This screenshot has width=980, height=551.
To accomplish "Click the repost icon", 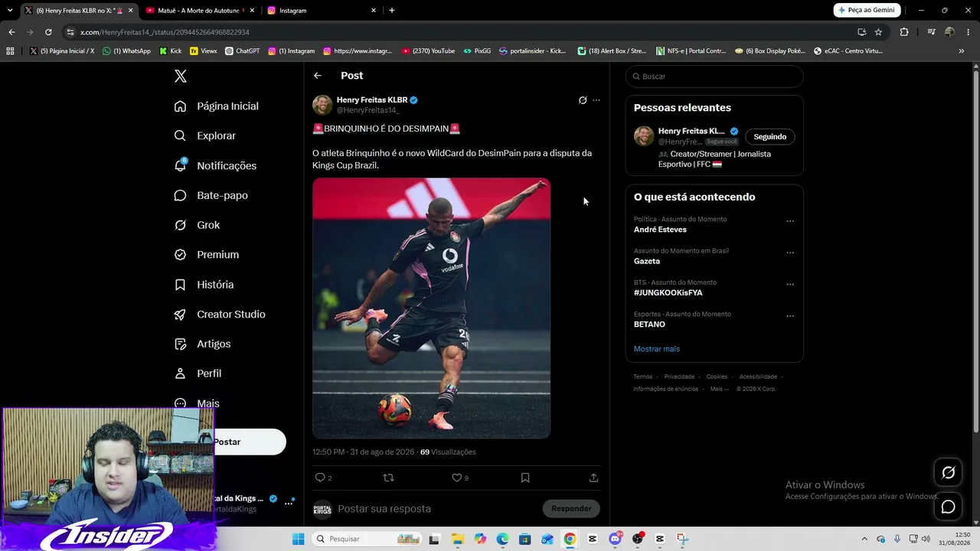I will click(388, 478).
